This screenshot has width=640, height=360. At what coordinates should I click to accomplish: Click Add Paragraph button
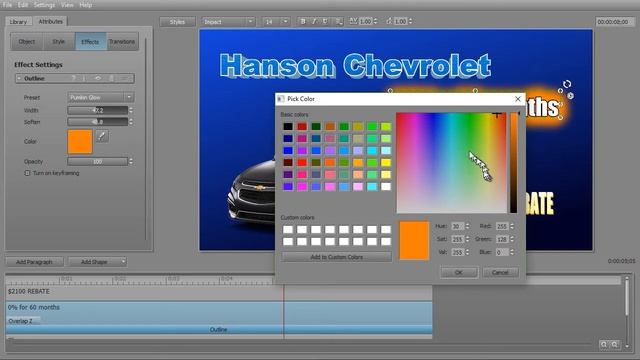tap(34, 262)
